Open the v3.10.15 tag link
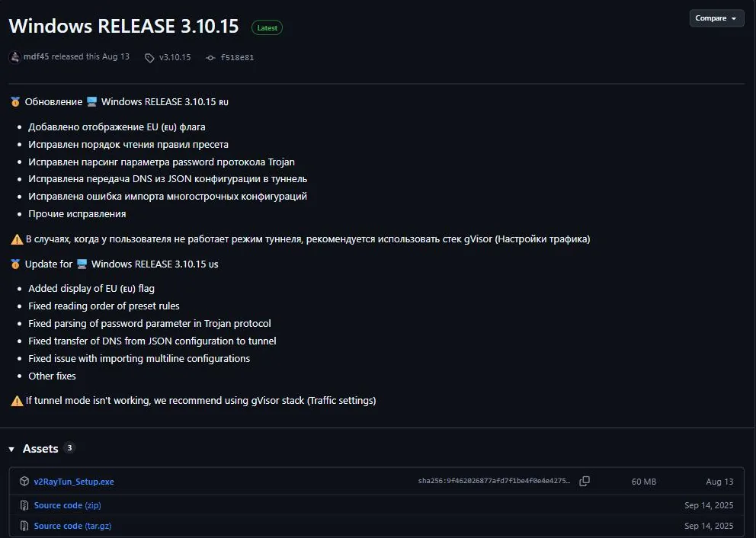756x538 pixels. pos(175,57)
